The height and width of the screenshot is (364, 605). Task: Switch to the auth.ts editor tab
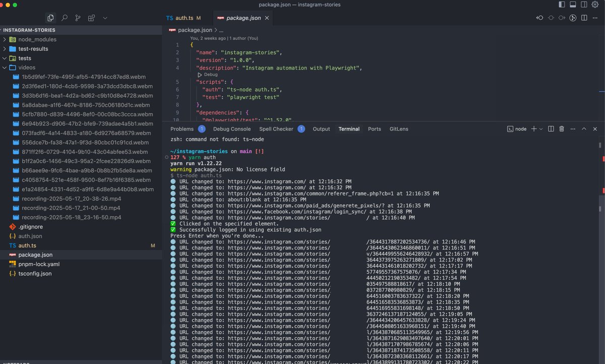pos(184,18)
